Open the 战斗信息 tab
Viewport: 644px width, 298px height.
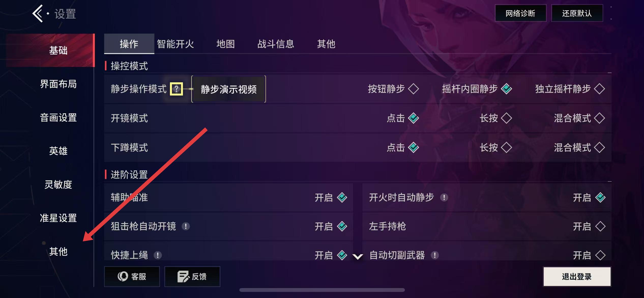pos(276,44)
